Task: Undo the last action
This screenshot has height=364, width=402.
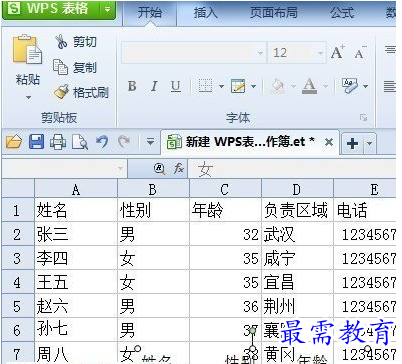Action: 102,142
